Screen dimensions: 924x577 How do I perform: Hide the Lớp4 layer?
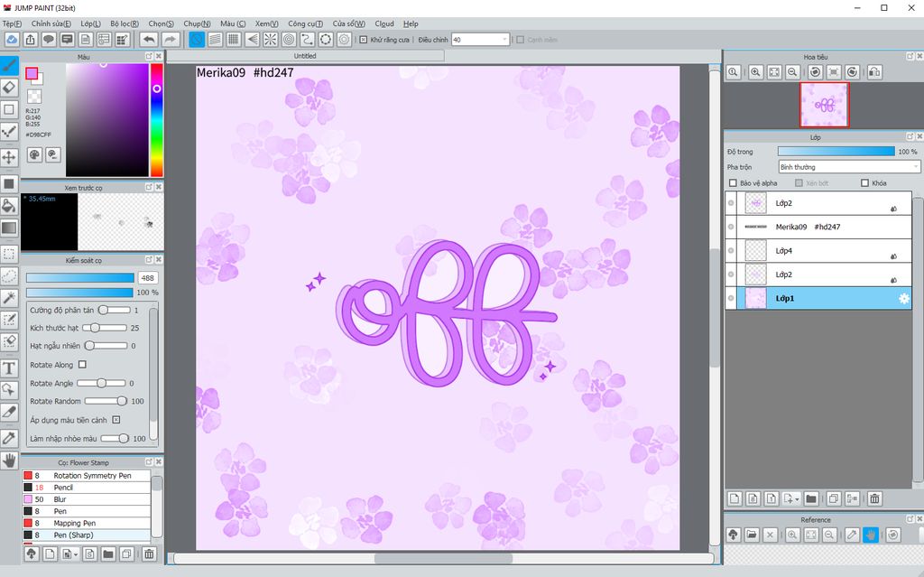click(x=731, y=251)
